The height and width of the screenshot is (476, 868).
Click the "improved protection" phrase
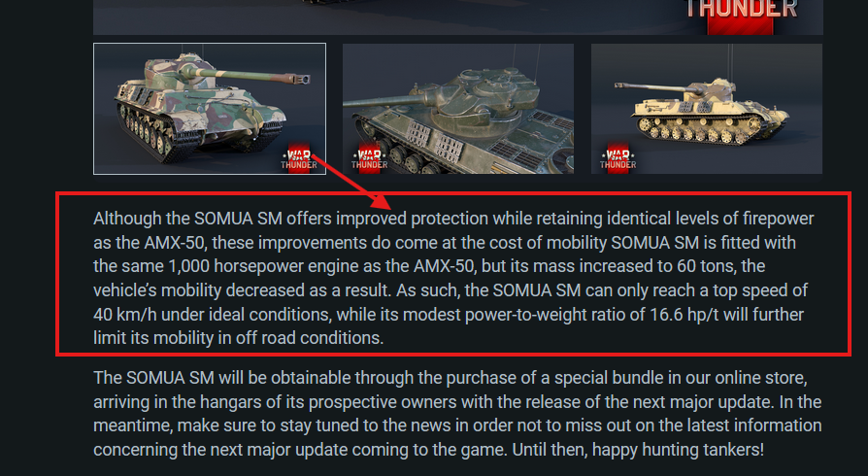409,217
